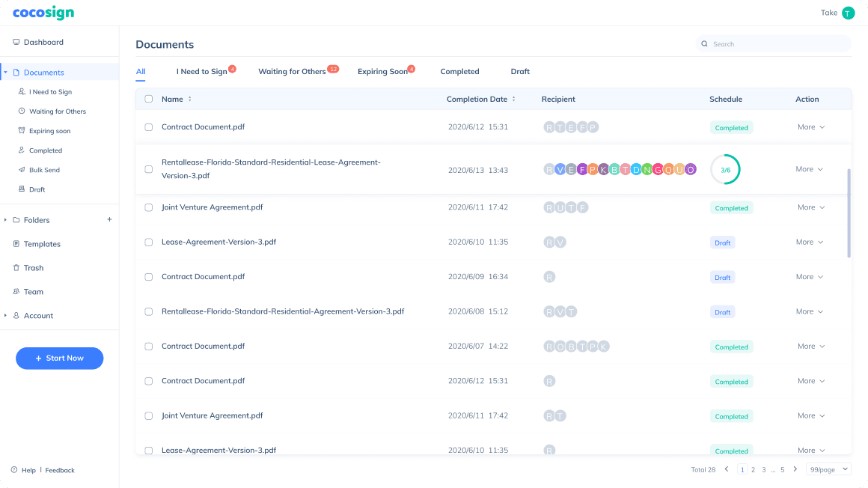The height and width of the screenshot is (488, 868).
Task: Click the user avatar T icon
Action: pyautogui.click(x=848, y=13)
